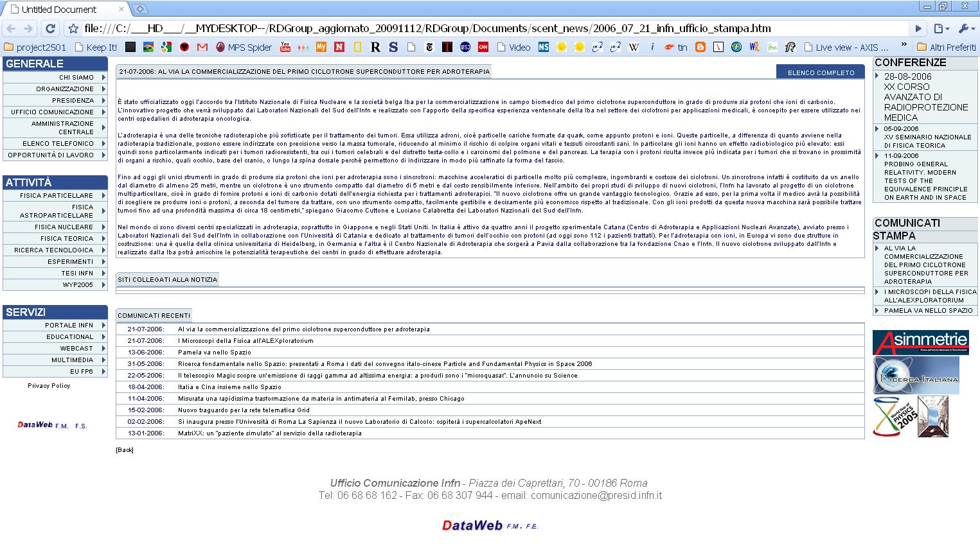Image resolution: width=980 pixels, height=558 pixels.
Task: Open the wrench settings menu
Action: (x=966, y=28)
